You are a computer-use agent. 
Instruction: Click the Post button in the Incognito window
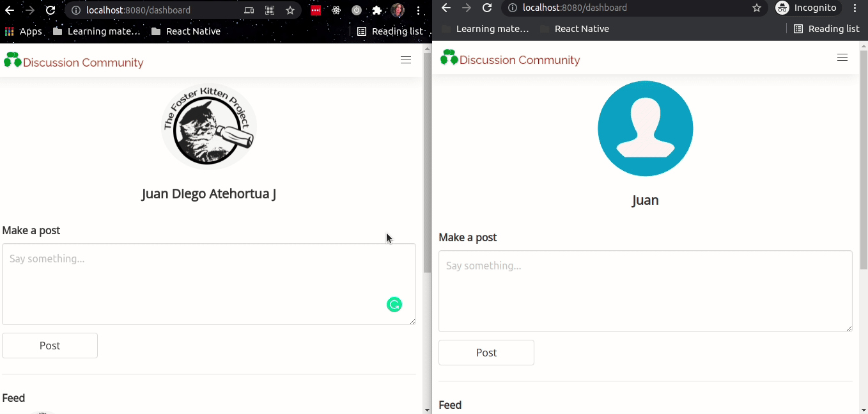pyautogui.click(x=486, y=353)
